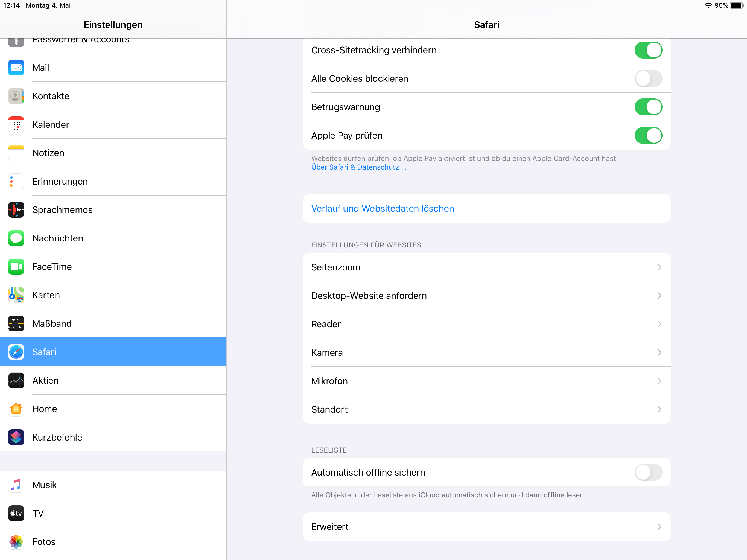747x560 pixels.
Task: Tap the Erinnerungen app icon
Action: tap(16, 181)
